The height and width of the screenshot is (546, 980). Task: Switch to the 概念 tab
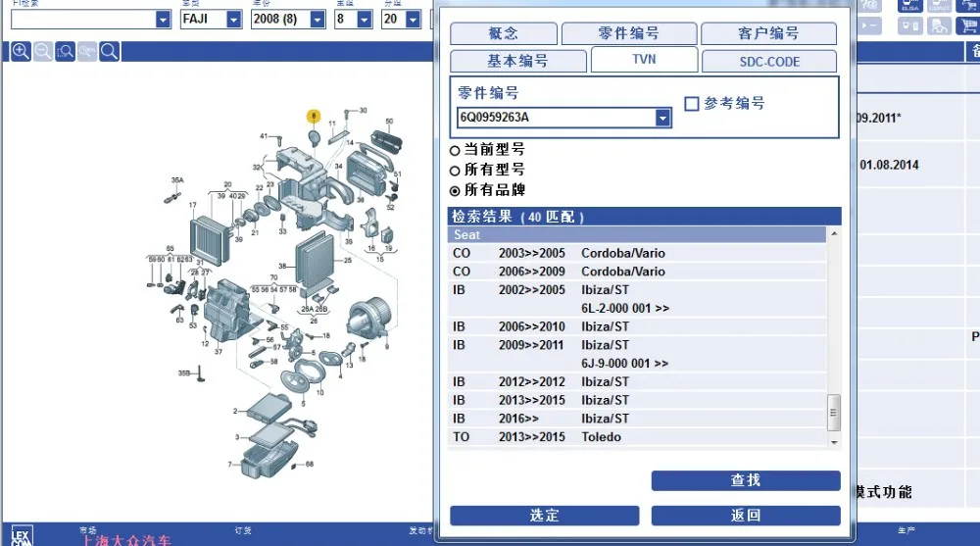click(x=503, y=33)
